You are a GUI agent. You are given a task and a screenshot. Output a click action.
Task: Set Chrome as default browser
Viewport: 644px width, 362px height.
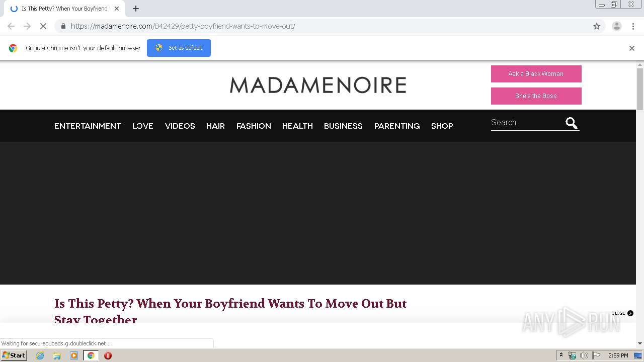pos(179,48)
